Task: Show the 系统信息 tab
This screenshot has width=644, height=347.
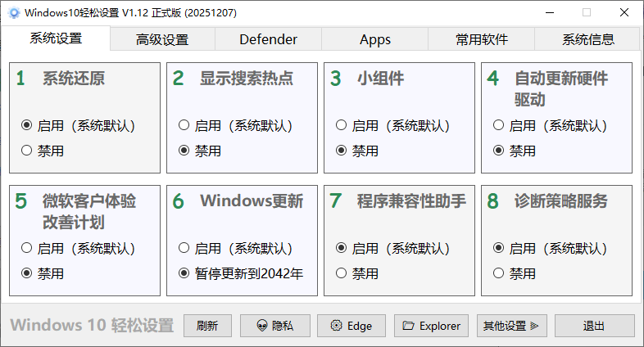Action: pyautogui.click(x=588, y=39)
